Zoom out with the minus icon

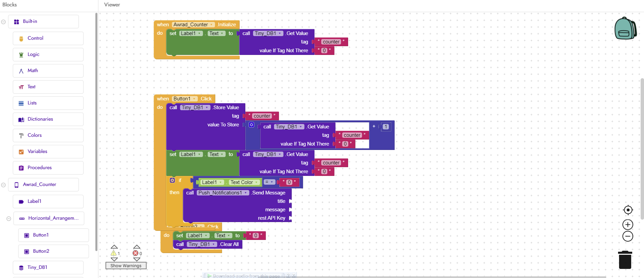pos(628,236)
